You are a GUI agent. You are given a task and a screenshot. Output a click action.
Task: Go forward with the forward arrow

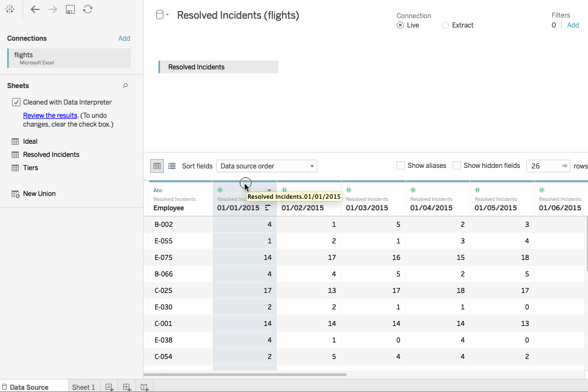pos(53,9)
